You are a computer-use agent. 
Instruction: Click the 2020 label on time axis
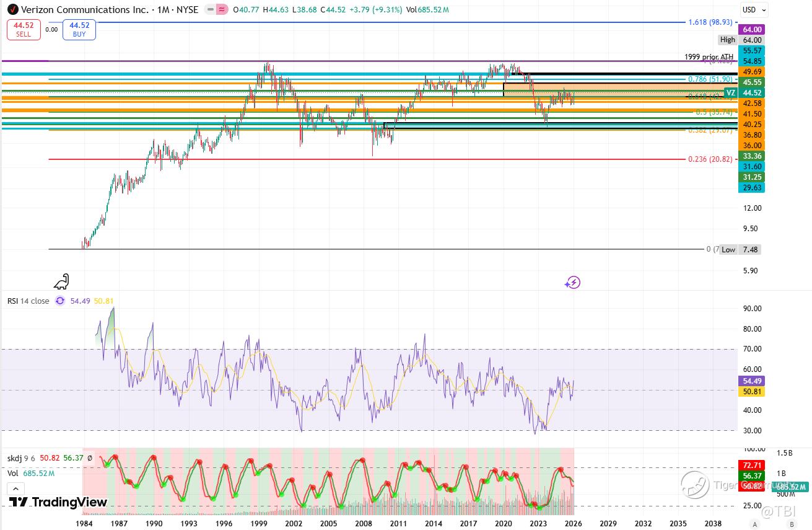(504, 524)
